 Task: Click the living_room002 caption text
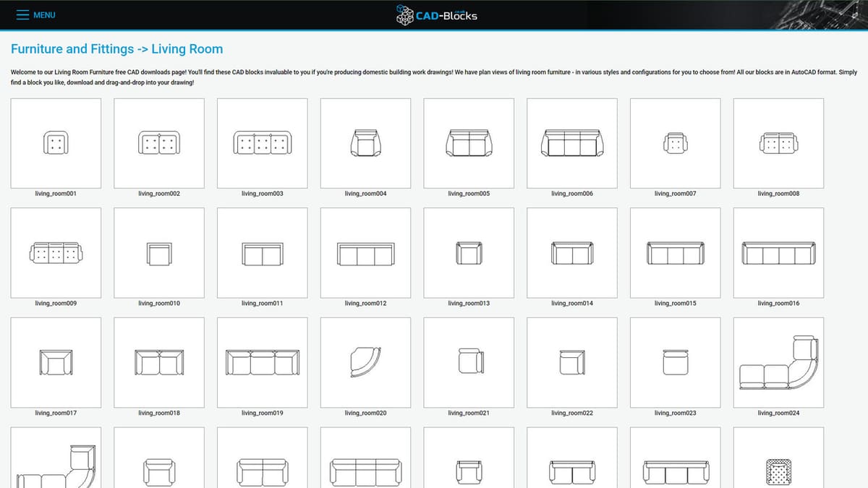(x=159, y=194)
